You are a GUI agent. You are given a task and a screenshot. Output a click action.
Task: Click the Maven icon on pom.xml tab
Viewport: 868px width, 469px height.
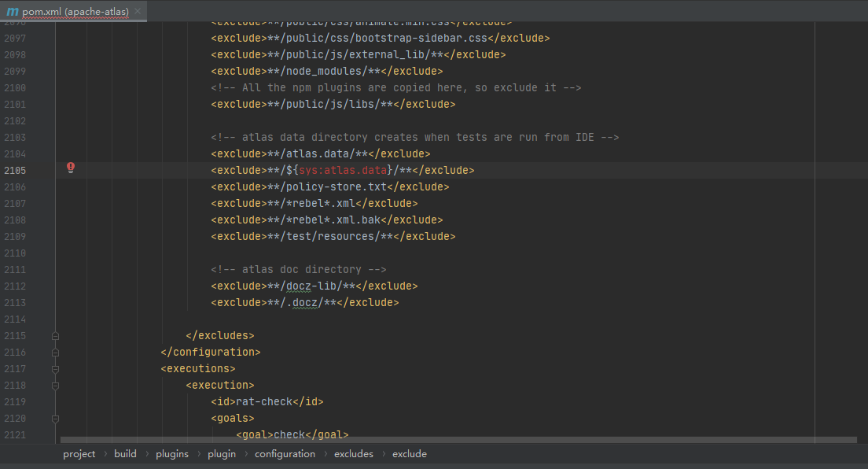pos(12,11)
